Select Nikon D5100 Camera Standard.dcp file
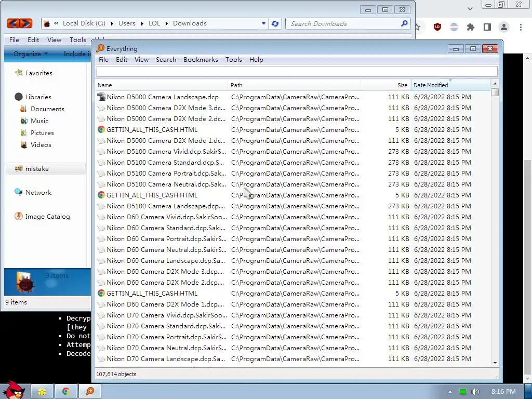 [165, 163]
